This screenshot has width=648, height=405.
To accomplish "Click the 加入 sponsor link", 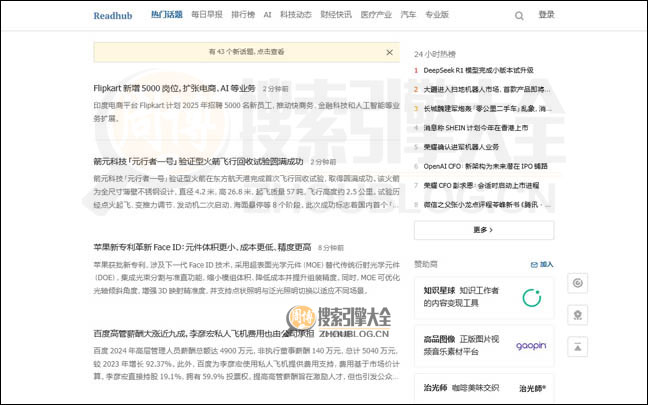I will coord(546,264).
